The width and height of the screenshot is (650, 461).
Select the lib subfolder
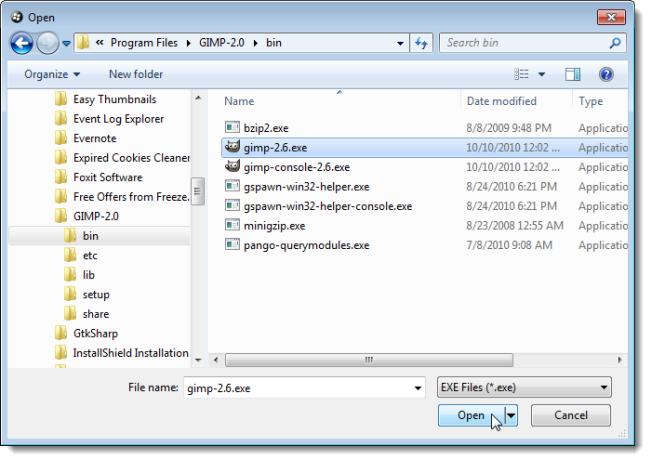[88, 275]
